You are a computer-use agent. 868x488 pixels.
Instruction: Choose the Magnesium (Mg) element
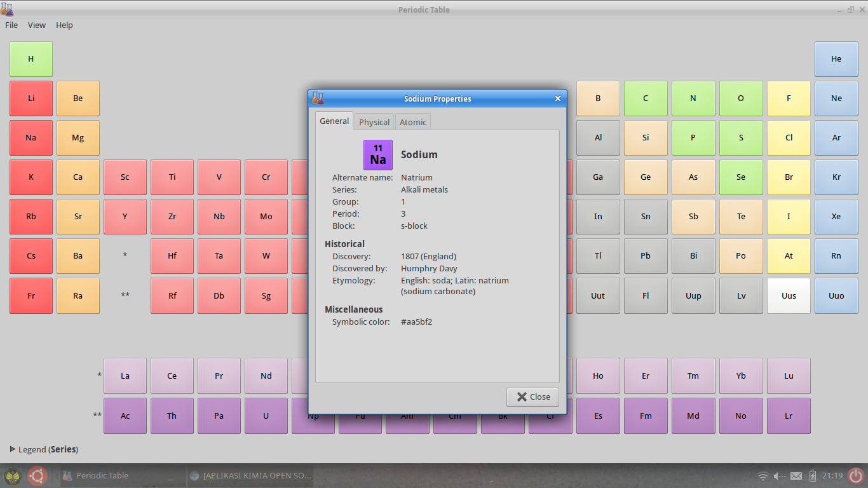pos(78,138)
